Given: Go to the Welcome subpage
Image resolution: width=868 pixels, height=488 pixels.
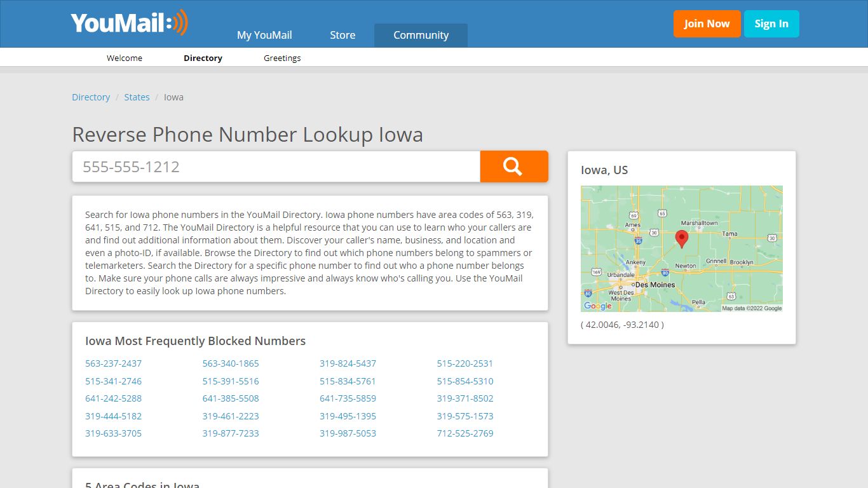Looking at the screenshot, I should (125, 58).
